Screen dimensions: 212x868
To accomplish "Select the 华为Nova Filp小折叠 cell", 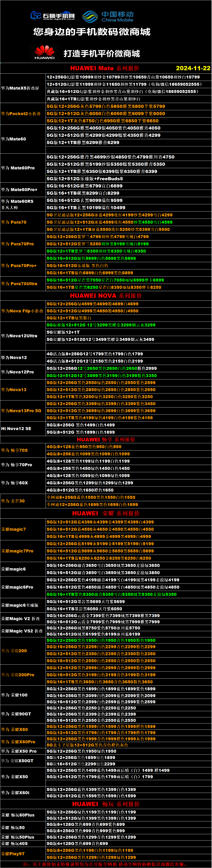I will (x=23, y=311).
